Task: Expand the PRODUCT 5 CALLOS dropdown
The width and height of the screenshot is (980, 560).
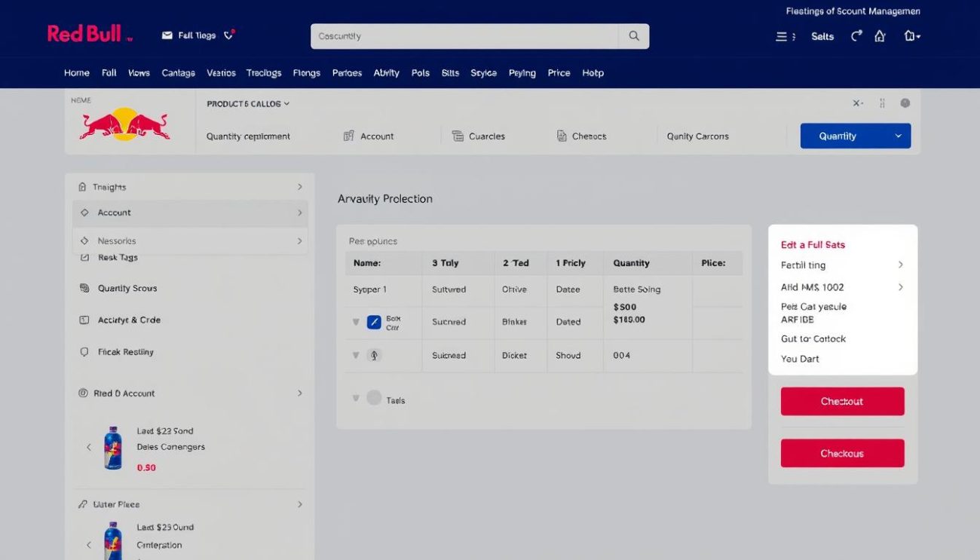Action: click(x=247, y=103)
